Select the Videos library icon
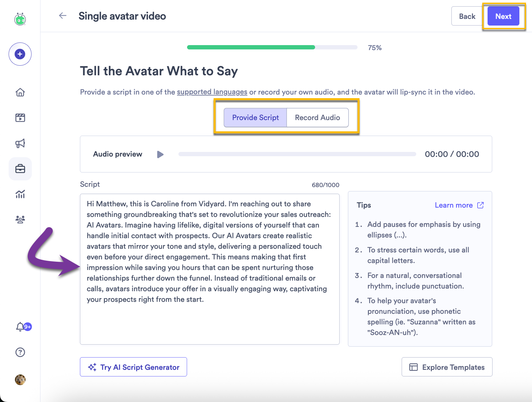Image resolution: width=532 pixels, height=402 pixels. [x=20, y=118]
